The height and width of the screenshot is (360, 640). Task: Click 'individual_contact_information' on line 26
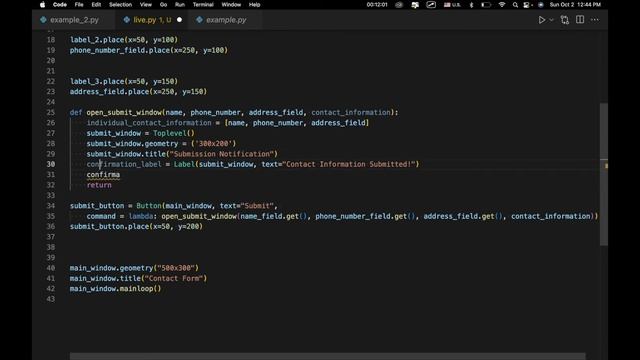tap(149, 123)
